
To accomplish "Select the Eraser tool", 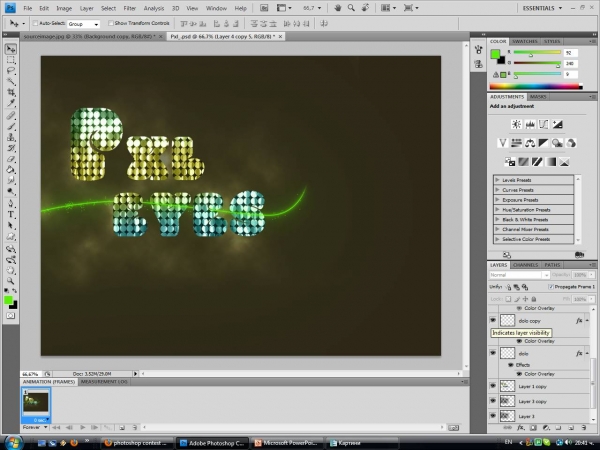I will [x=11, y=159].
